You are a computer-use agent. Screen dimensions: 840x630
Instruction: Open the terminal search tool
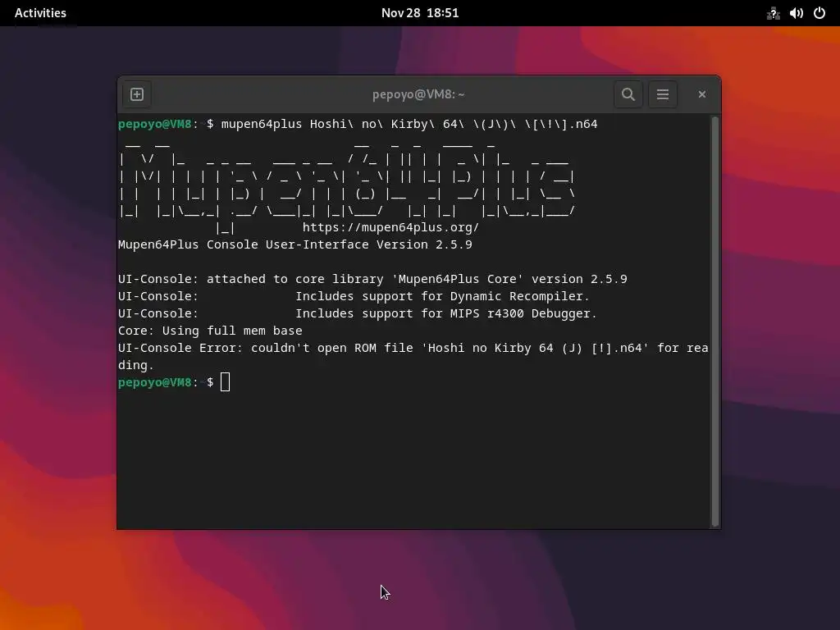click(628, 94)
